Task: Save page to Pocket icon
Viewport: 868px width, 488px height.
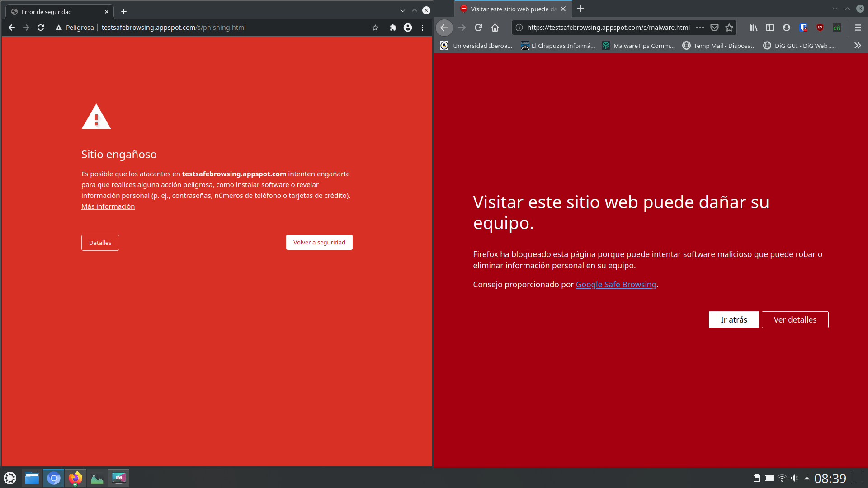Action: click(714, 28)
